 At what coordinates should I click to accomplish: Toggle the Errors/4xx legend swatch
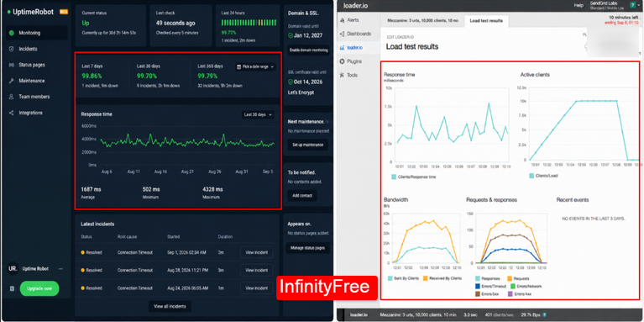pos(510,294)
